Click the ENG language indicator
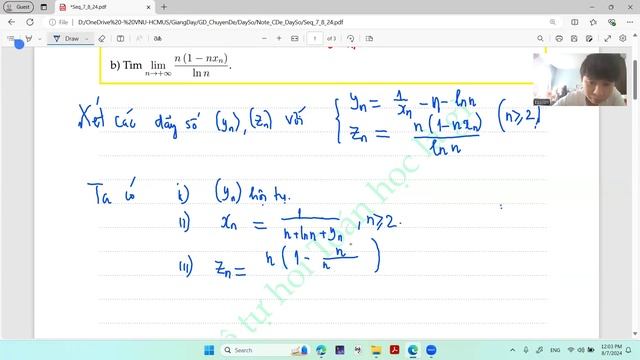The image size is (640, 360). pyautogui.click(x=555, y=350)
